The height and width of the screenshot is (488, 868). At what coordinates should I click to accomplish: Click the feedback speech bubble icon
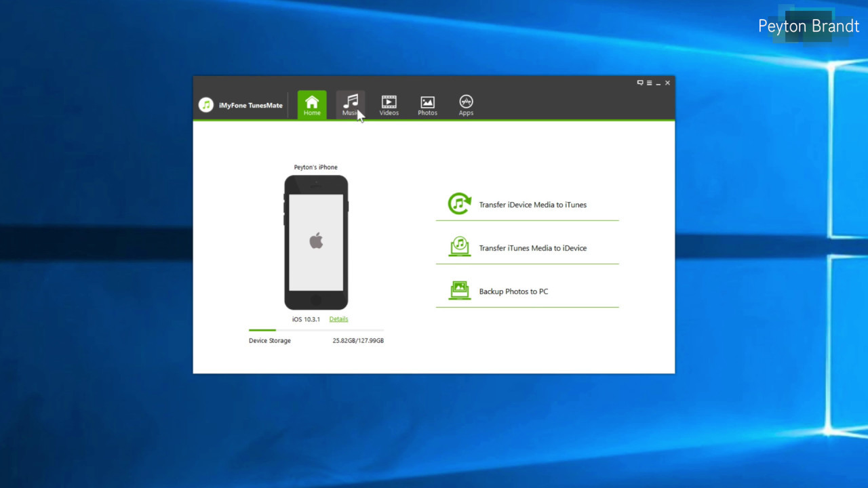click(x=639, y=83)
